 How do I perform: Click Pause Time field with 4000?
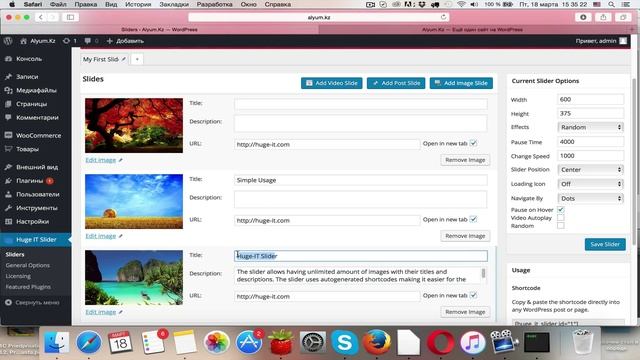590,142
